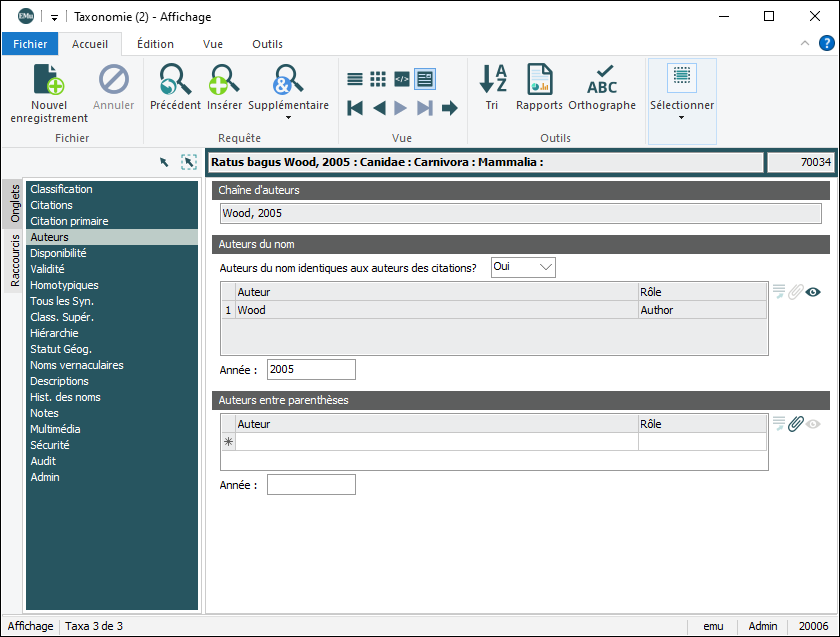Open the Noms vernaculaires section
The height and width of the screenshot is (637, 840).
click(76, 365)
